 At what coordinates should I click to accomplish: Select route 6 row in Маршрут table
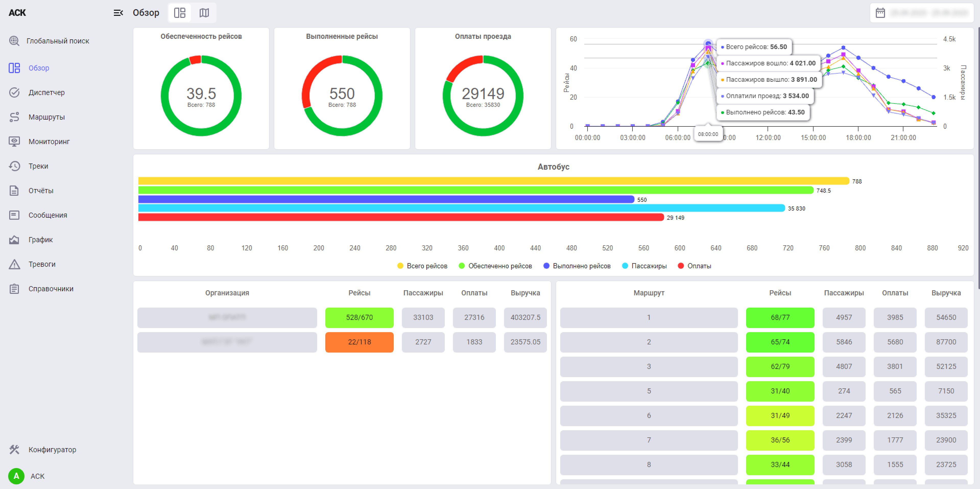point(649,416)
